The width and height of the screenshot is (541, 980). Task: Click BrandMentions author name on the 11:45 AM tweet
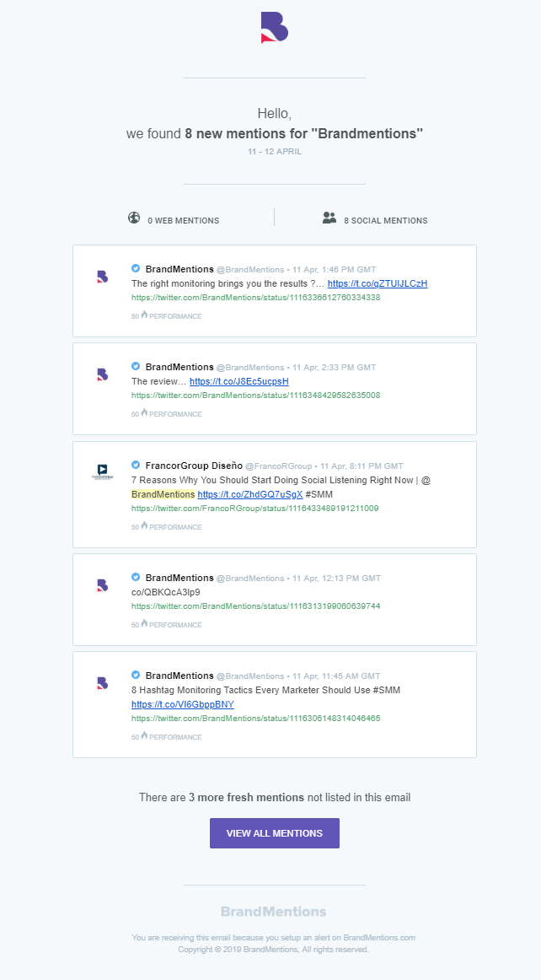coord(179,676)
